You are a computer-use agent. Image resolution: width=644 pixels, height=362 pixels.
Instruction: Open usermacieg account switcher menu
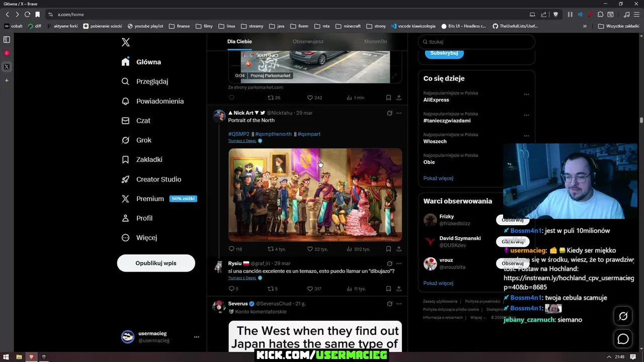[x=160, y=337]
